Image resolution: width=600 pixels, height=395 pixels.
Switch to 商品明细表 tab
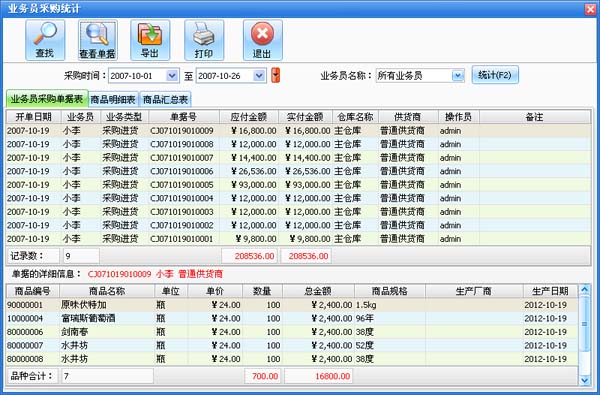(113, 100)
